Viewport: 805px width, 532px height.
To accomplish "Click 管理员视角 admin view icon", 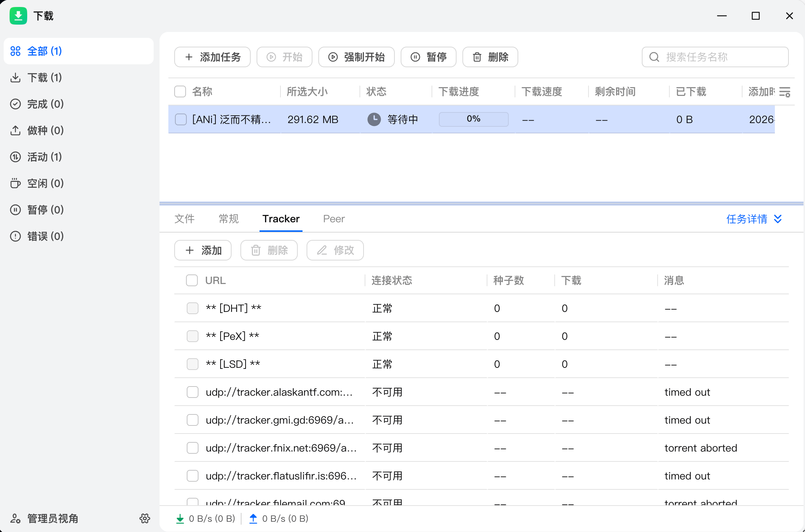I will pos(15,518).
